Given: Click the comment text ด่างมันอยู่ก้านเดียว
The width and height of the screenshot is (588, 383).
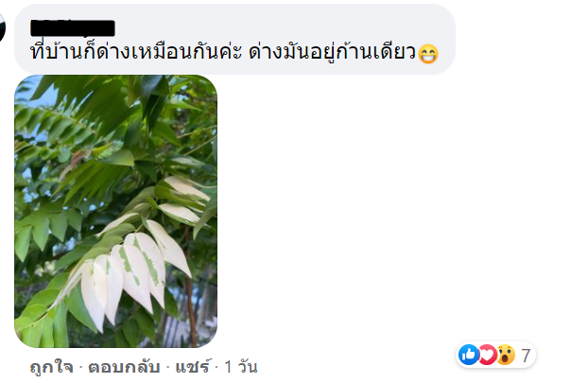Looking at the screenshot, I should point(333,52).
